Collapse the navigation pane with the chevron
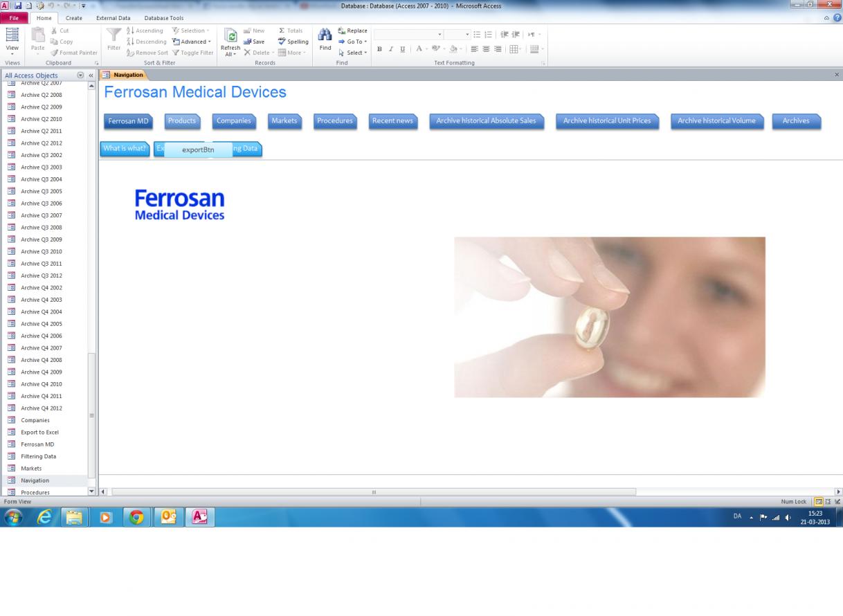Image resolution: width=843 pixels, height=616 pixels. point(91,75)
